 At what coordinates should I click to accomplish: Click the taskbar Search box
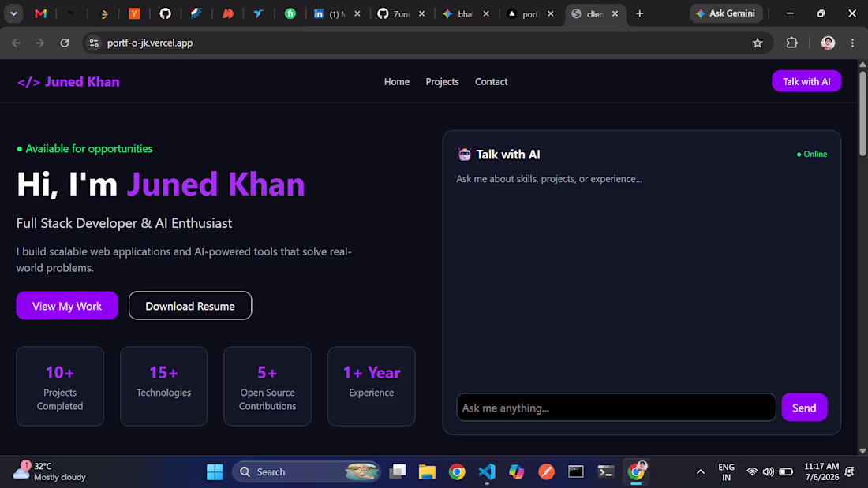pyautogui.click(x=307, y=472)
